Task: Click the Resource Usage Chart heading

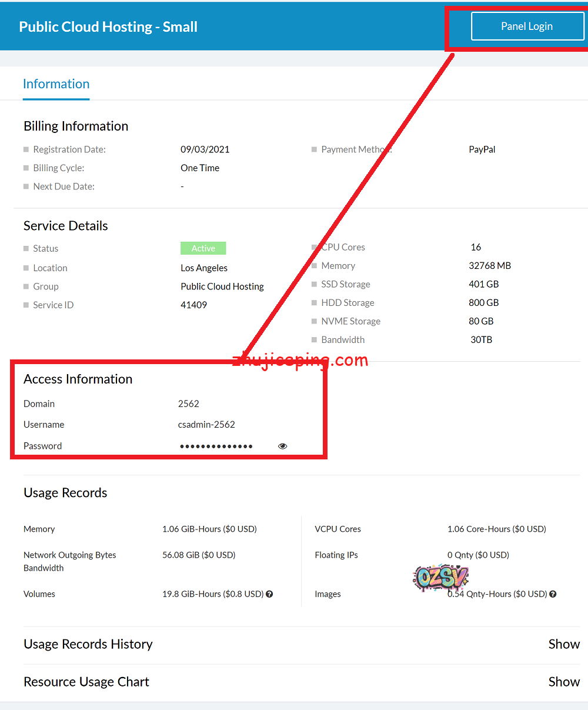Action: point(86,682)
